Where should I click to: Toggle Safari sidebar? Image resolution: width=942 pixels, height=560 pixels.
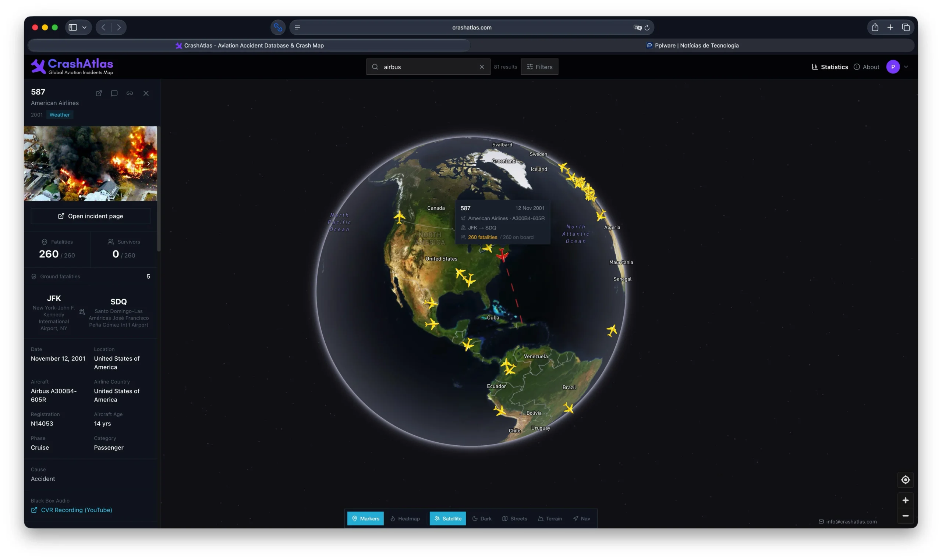[73, 27]
